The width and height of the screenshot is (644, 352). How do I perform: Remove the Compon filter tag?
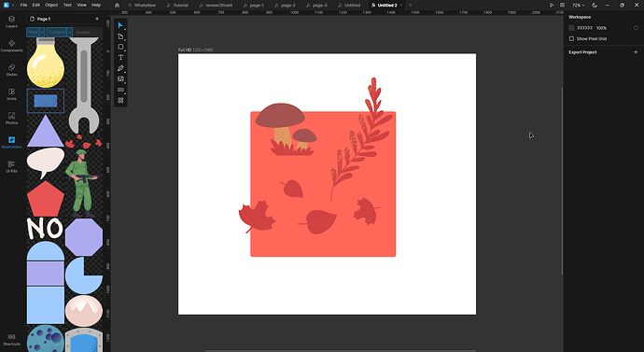70,32
